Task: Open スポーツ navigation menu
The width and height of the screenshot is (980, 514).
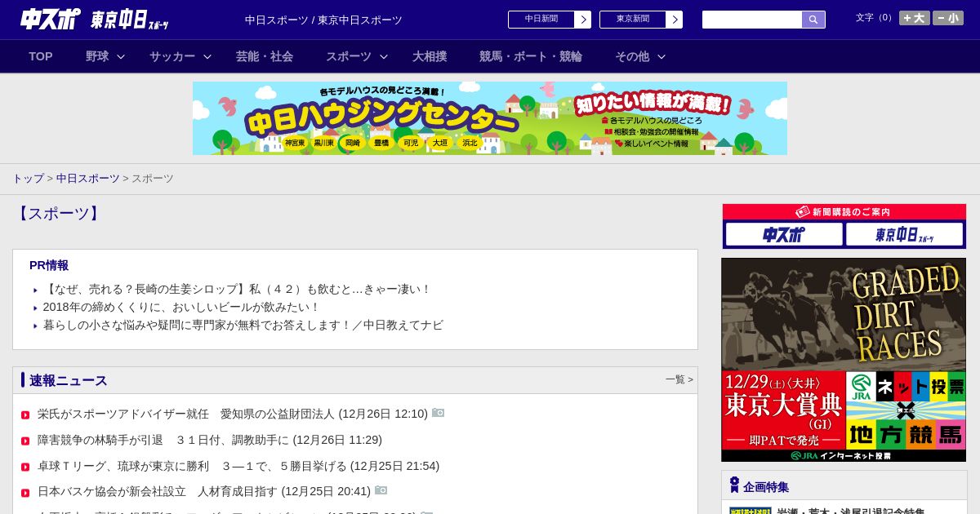Action: [349, 56]
